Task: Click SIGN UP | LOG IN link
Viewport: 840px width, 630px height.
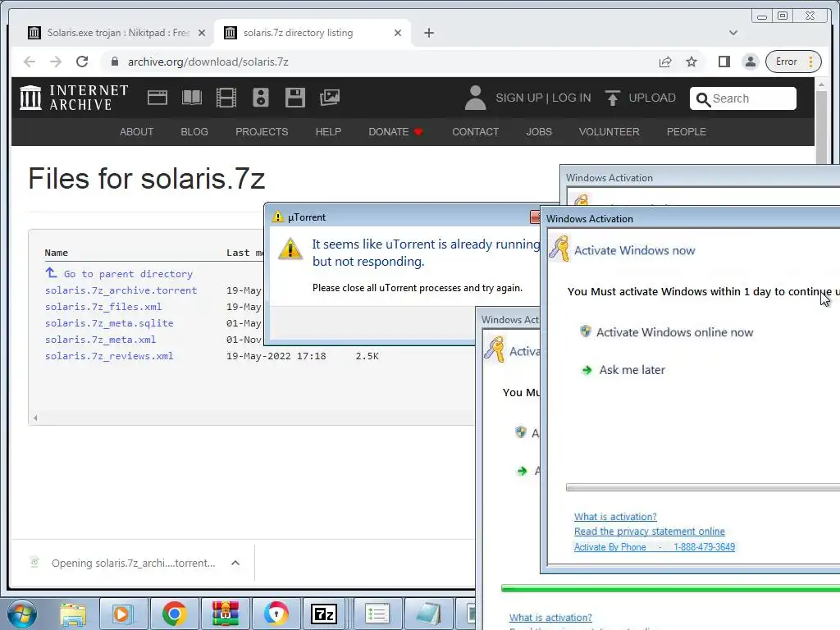Action: (543, 98)
